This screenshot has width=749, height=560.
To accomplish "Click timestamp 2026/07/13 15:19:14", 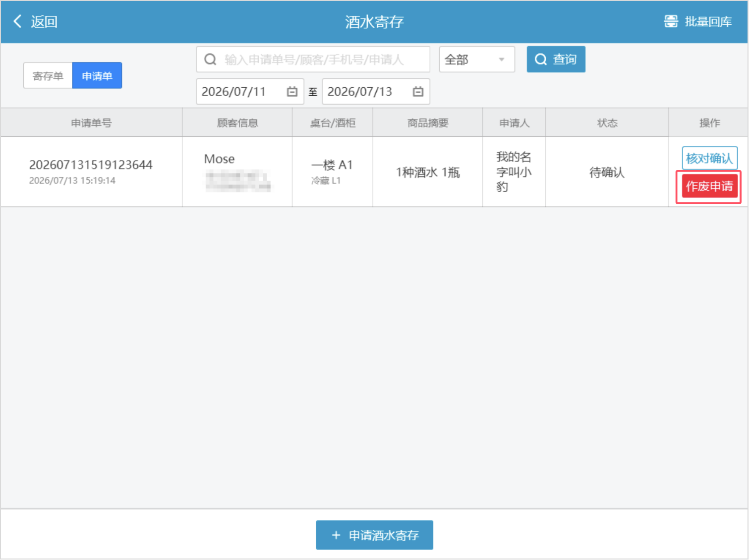I will point(72,180).
